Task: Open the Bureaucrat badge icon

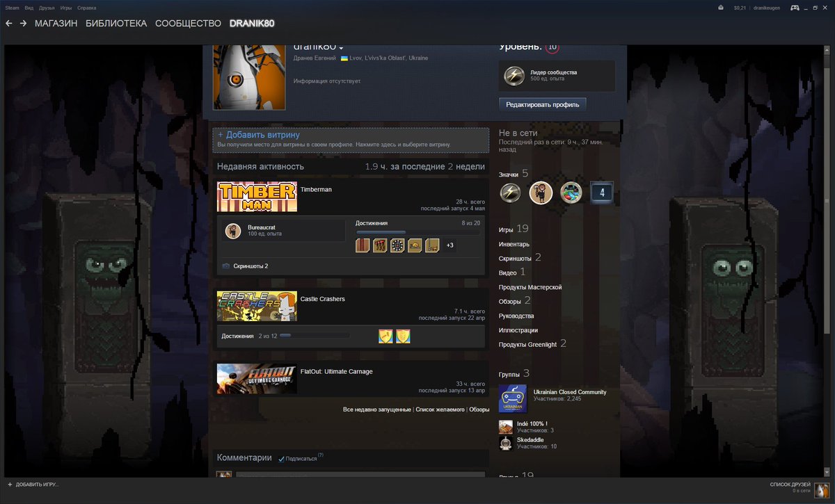Action: pyautogui.click(x=234, y=231)
